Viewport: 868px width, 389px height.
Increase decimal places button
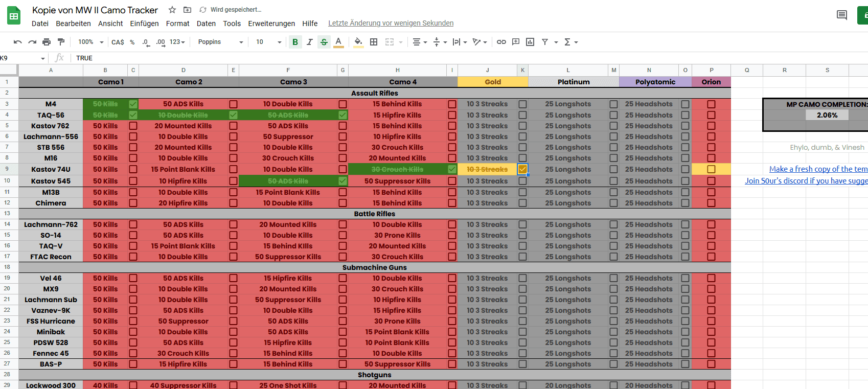(161, 42)
